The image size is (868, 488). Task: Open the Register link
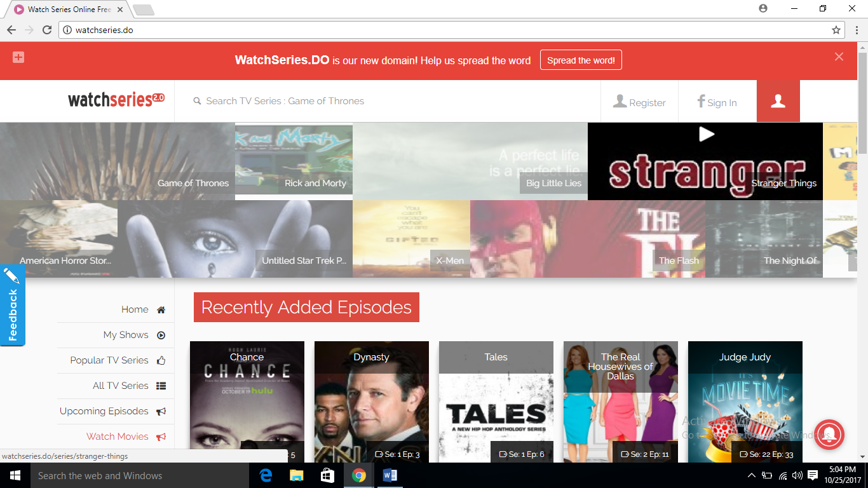(639, 102)
